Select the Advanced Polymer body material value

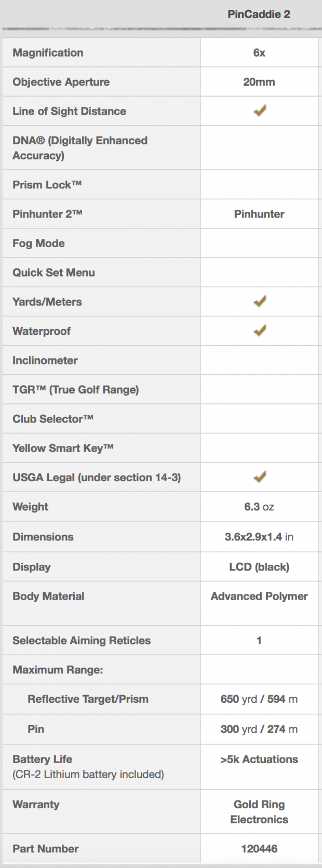pos(259,596)
